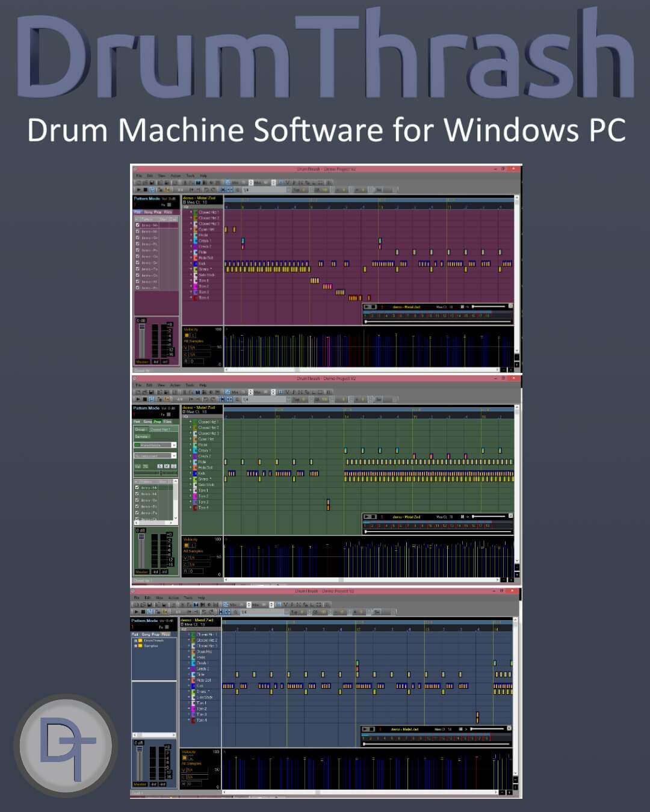Expand the Closed Hat 1 track in the pink window

click(x=191, y=212)
